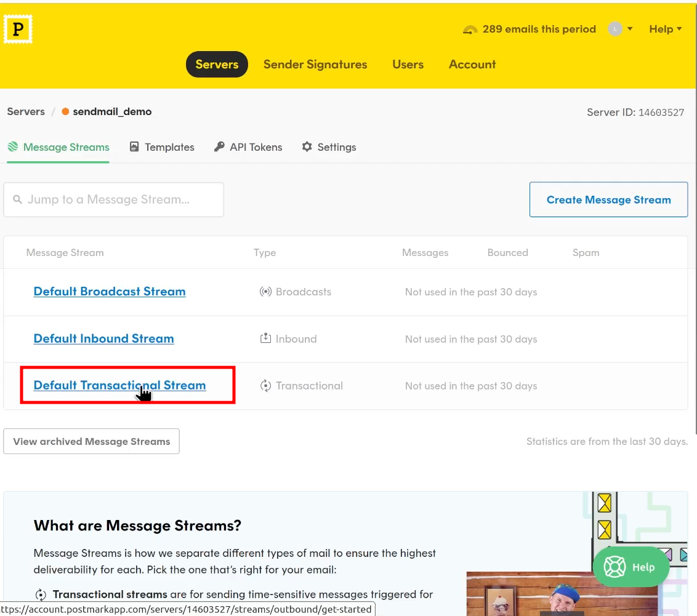Click the Server ID 14603527 text
Viewport: 697px width, 616px height.
[x=635, y=113]
